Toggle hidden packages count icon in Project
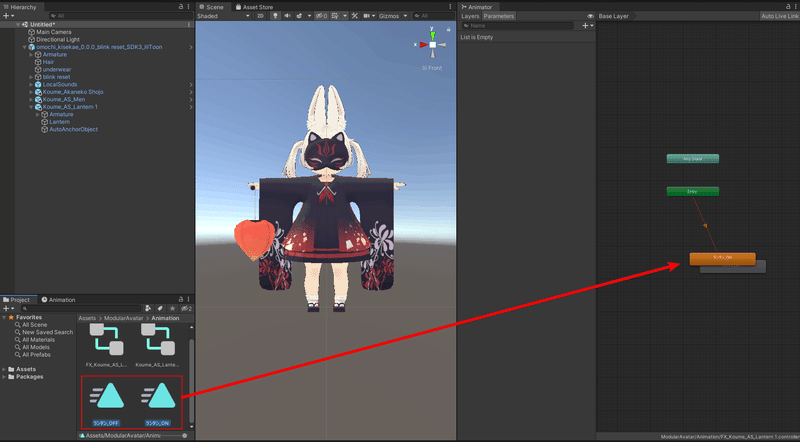This screenshot has height=442, width=800. 186,308
